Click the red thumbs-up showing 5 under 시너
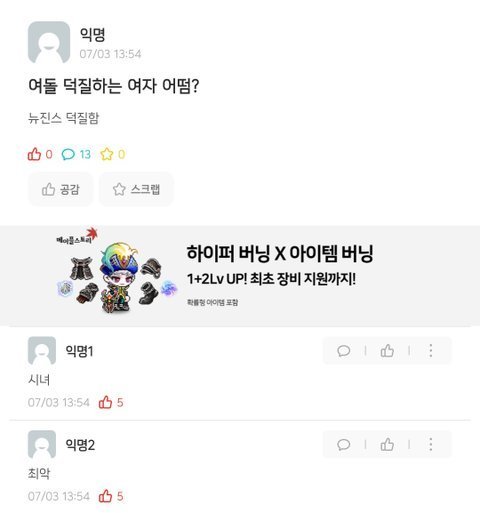This screenshot has height=513, width=480. 105,402
